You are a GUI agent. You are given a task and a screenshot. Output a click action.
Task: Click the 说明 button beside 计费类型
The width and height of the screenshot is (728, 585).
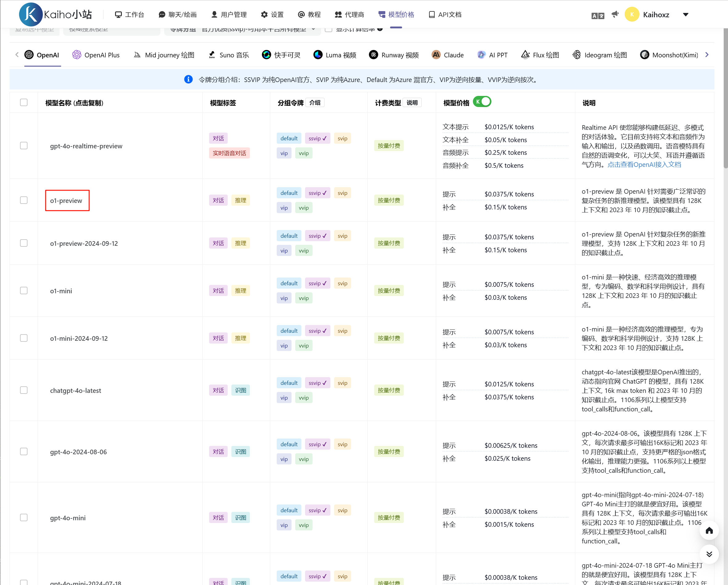[412, 103]
